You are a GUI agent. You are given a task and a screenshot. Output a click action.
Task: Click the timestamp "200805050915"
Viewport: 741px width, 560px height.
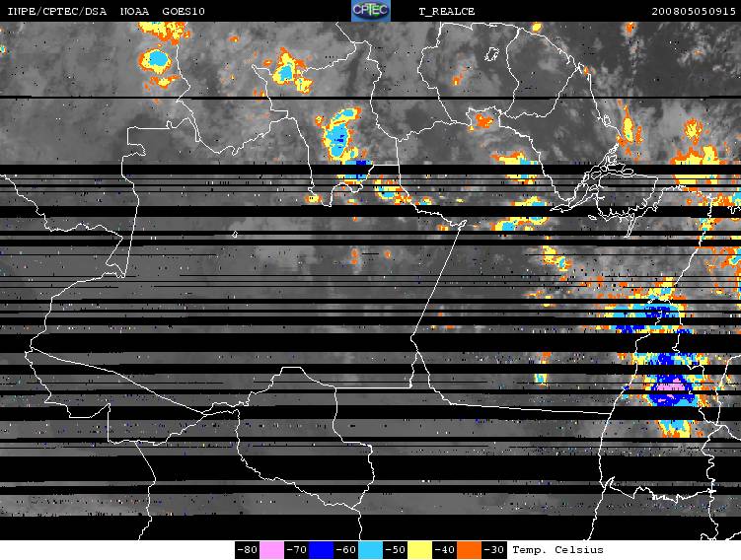[x=694, y=11]
